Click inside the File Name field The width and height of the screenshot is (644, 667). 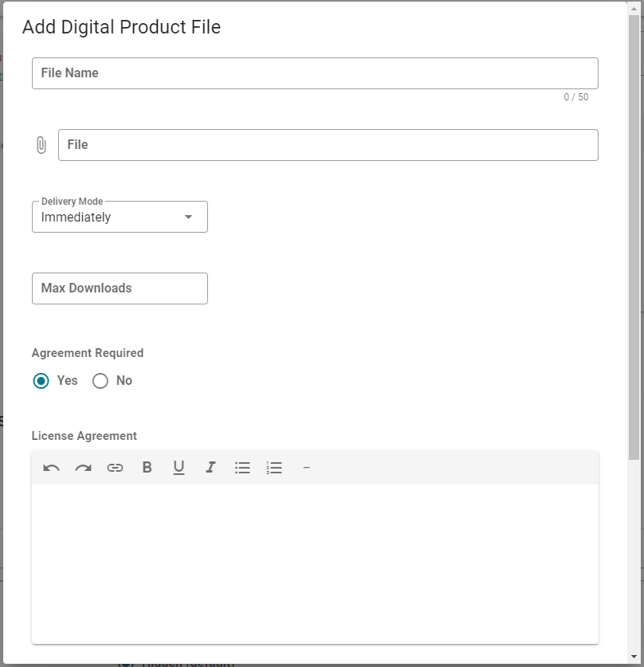pyautogui.click(x=315, y=73)
